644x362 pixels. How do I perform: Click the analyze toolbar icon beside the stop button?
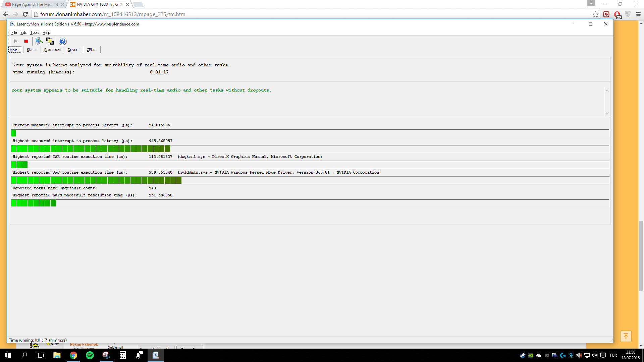[39, 41]
